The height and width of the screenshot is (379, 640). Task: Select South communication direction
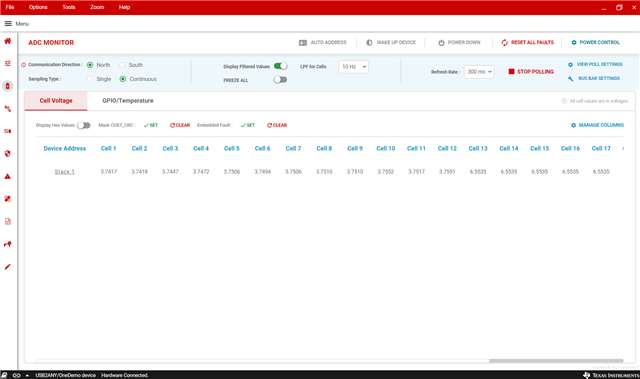(122, 65)
